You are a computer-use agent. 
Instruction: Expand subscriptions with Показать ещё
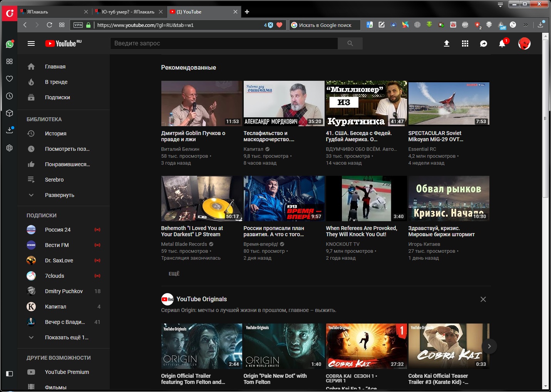tap(66, 337)
